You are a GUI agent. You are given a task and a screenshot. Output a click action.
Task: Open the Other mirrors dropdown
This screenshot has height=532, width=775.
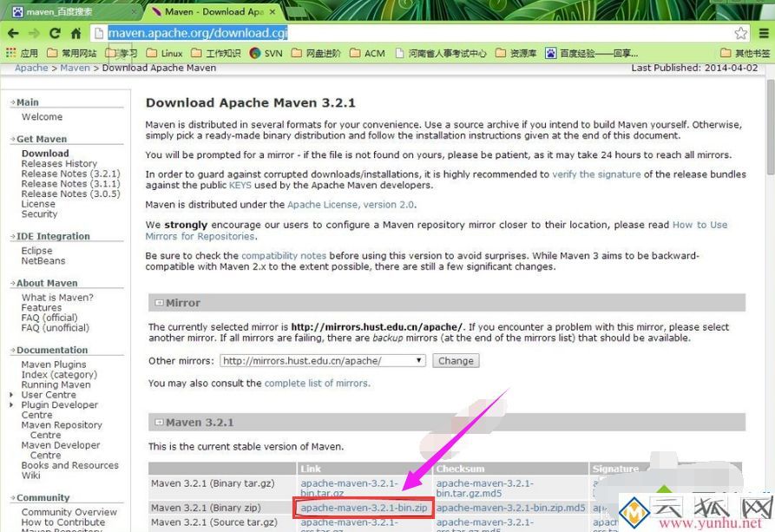tap(322, 360)
